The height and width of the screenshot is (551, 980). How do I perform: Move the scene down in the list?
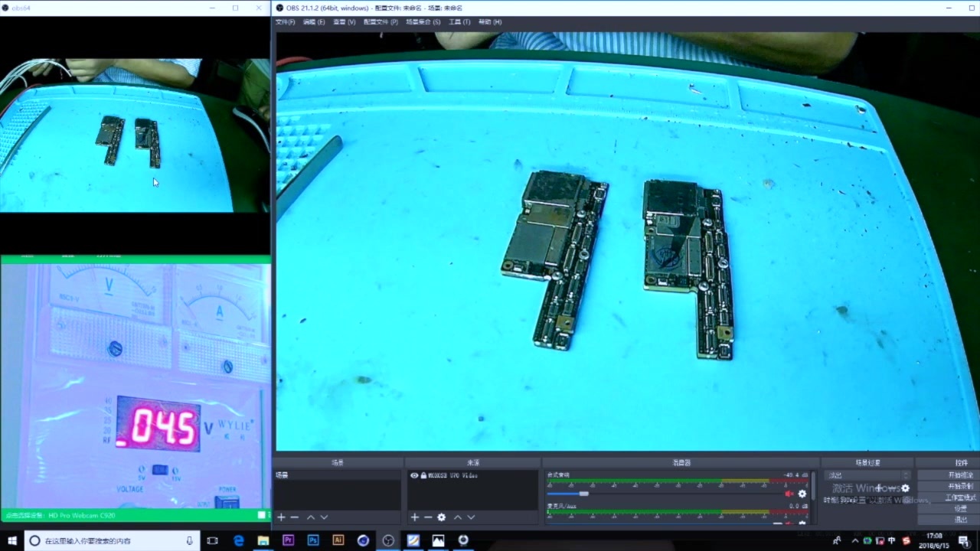[324, 517]
